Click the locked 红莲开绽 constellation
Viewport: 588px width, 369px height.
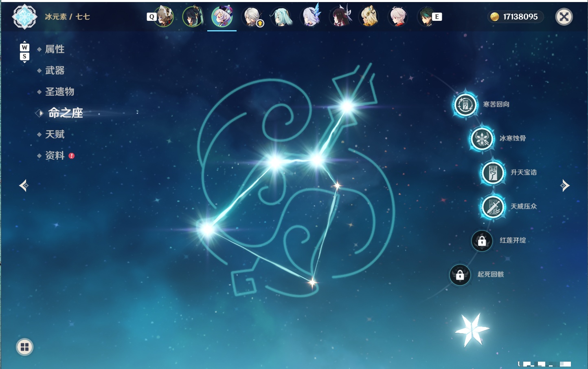point(482,241)
